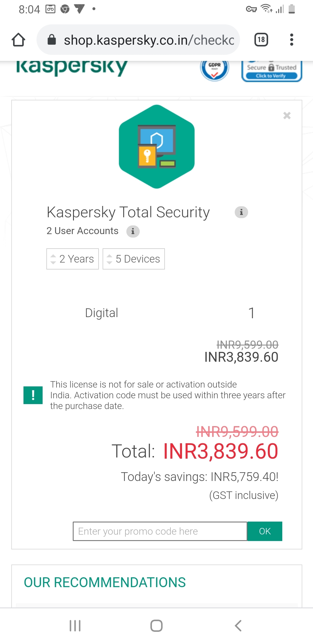The width and height of the screenshot is (313, 644).
Task: Tap the browser home icon
Action: point(18,40)
